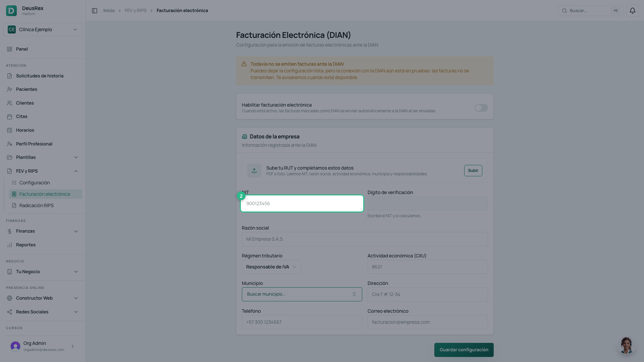Click the Dirección input field

point(428,295)
